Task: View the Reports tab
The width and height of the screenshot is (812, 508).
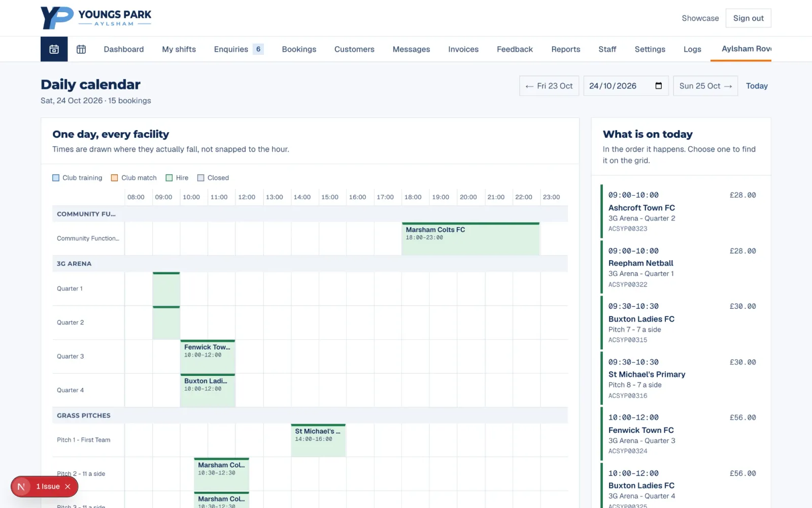Action: pyautogui.click(x=566, y=49)
